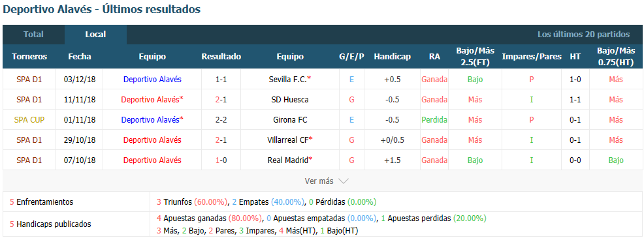Expand the Ver más chevron
The width and height of the screenshot is (644, 240).
[344, 181]
